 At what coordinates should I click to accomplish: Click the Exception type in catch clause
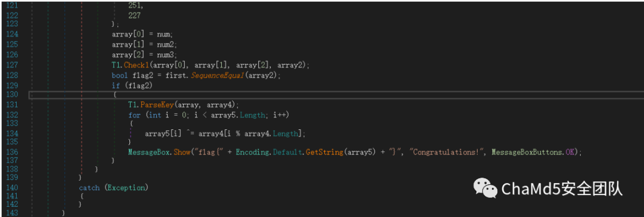tap(126, 188)
